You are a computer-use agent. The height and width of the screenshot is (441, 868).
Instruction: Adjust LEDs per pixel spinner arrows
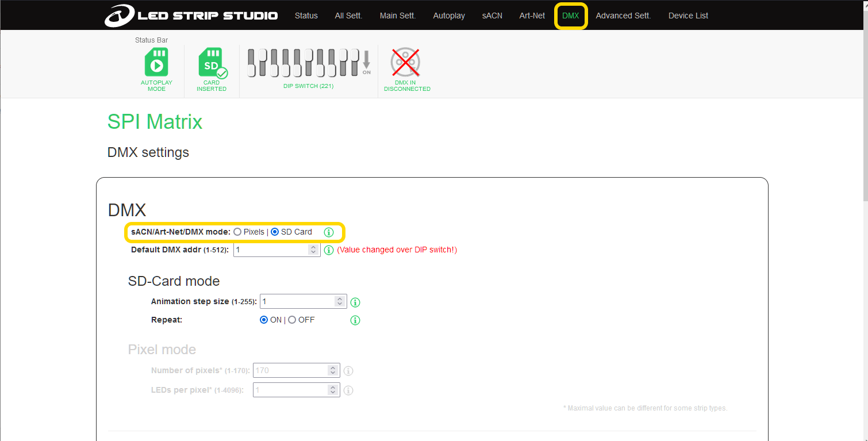click(x=333, y=390)
